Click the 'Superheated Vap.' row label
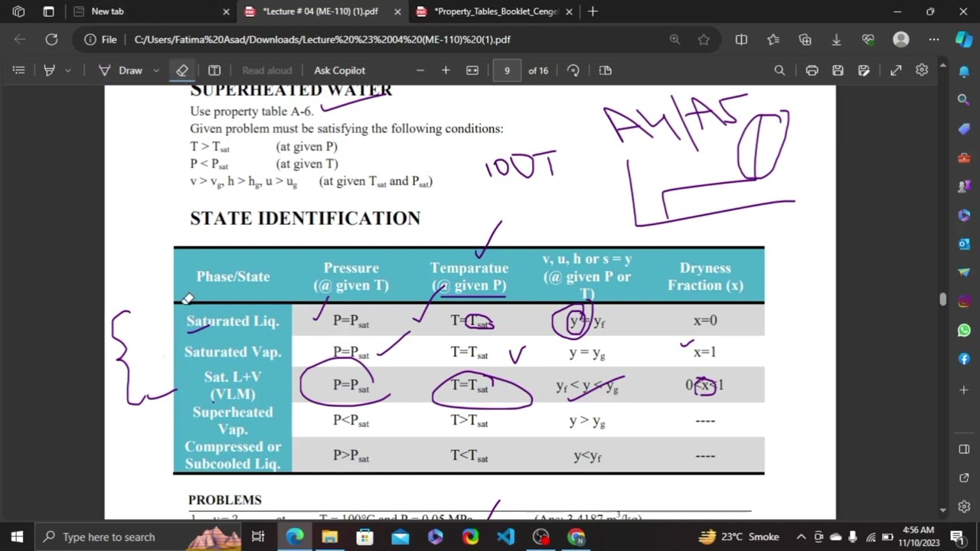The height and width of the screenshot is (551, 980). (x=233, y=420)
